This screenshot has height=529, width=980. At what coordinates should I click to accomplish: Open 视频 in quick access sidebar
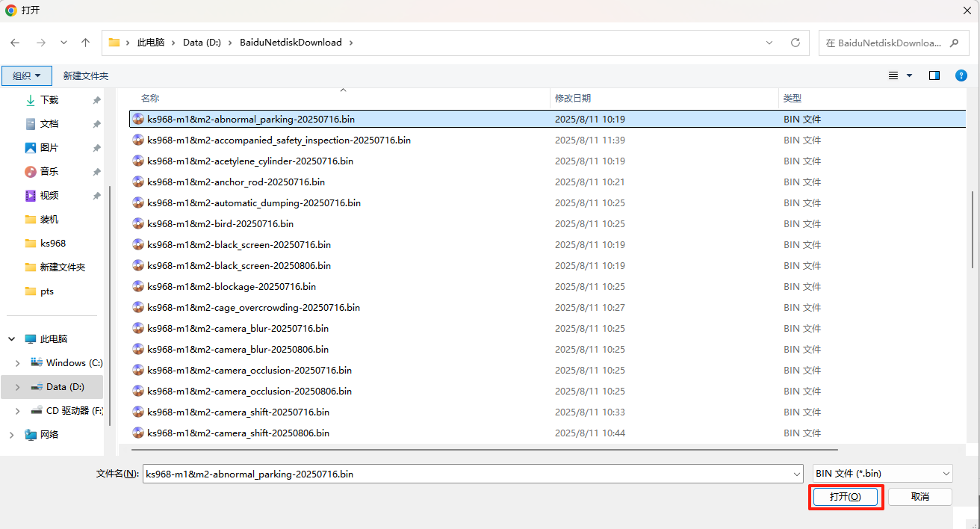click(x=49, y=195)
